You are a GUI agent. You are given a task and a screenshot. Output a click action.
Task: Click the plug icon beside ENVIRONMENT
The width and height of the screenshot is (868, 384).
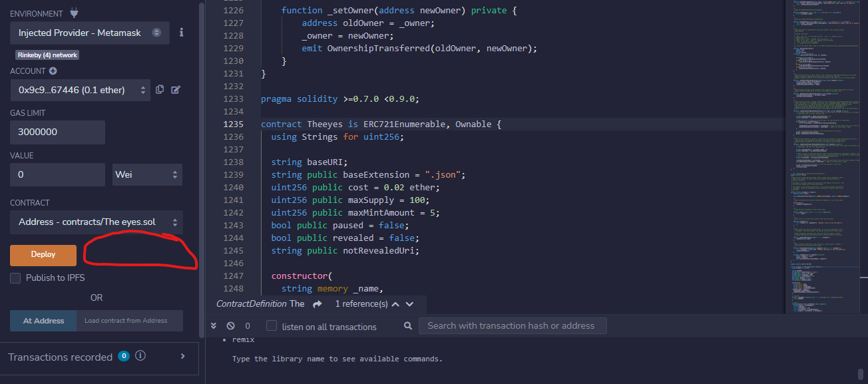coord(74,13)
